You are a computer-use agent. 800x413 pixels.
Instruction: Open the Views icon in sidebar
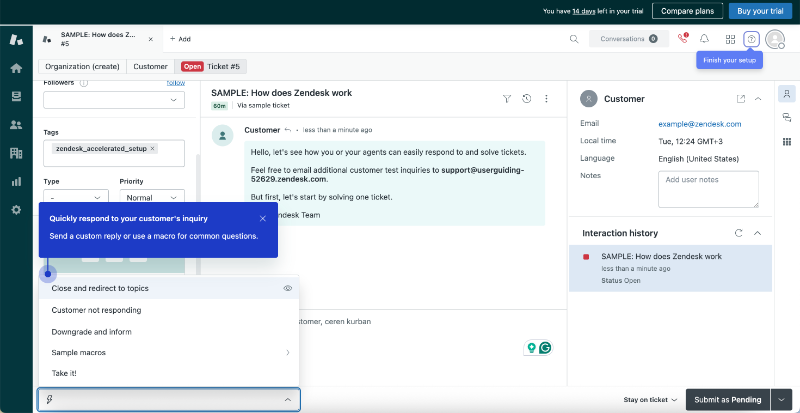tap(16, 96)
